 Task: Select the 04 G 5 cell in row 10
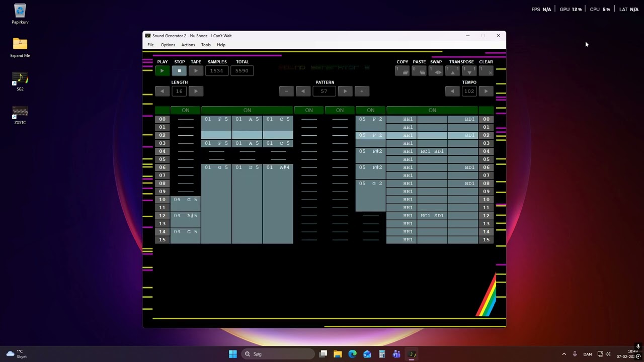[x=186, y=200]
